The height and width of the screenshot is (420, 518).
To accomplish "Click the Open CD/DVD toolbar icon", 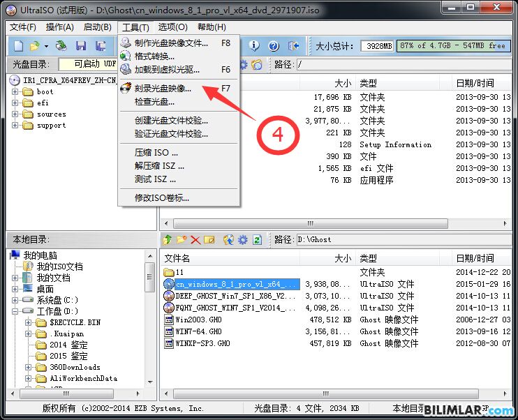I will coord(61,46).
